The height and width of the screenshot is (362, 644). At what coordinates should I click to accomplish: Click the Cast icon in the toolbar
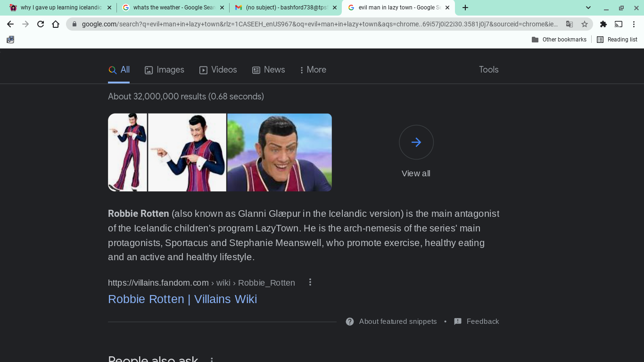tap(619, 24)
